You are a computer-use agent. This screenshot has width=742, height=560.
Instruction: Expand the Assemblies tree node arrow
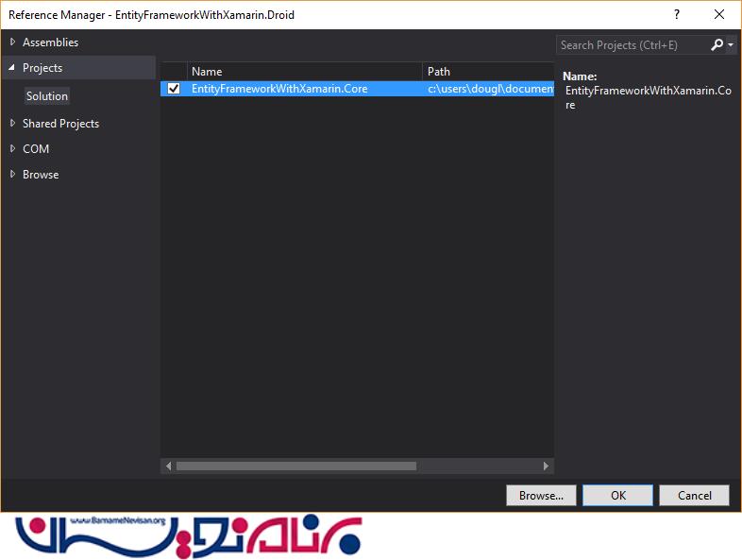[12, 42]
